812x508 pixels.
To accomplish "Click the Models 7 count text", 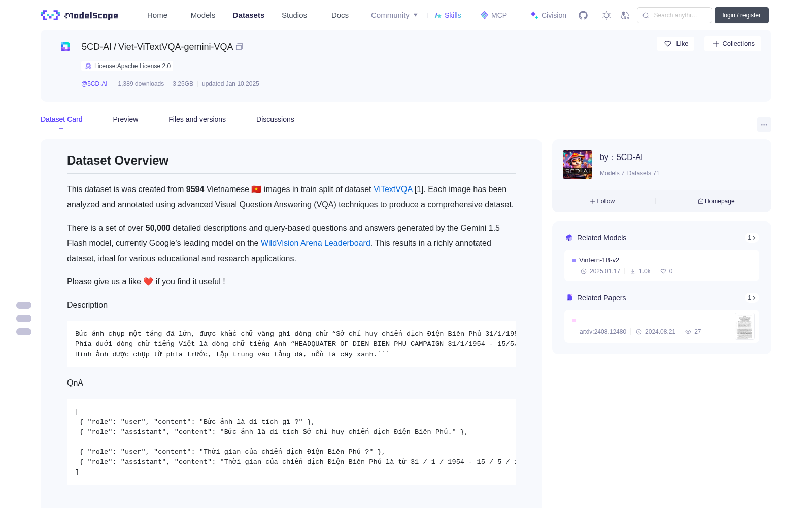I will 612,173.
